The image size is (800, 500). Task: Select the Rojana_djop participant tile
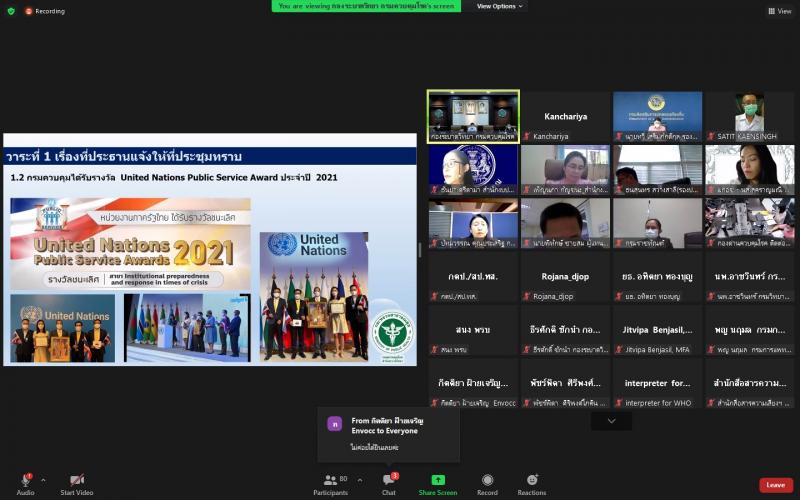click(x=565, y=277)
